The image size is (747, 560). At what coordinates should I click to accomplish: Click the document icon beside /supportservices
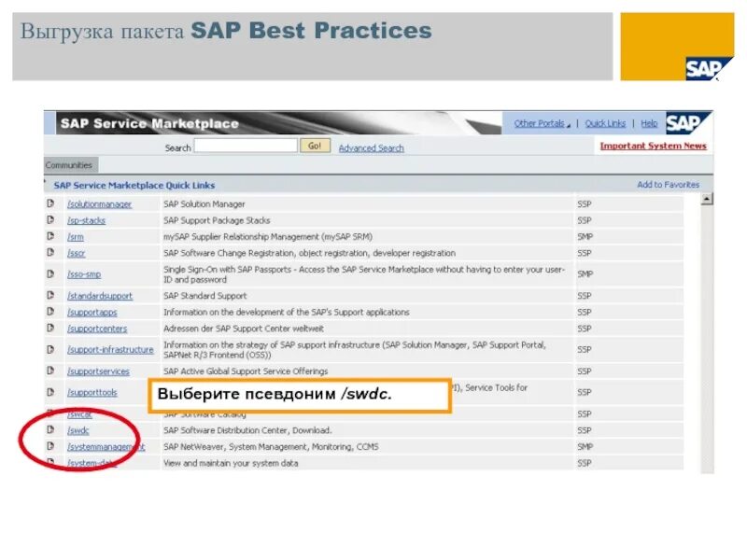click(50, 371)
